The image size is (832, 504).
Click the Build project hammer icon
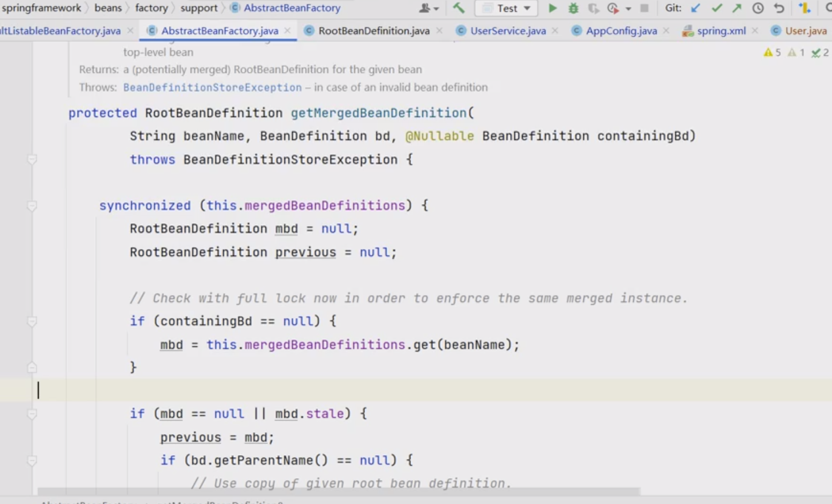pyautogui.click(x=459, y=8)
